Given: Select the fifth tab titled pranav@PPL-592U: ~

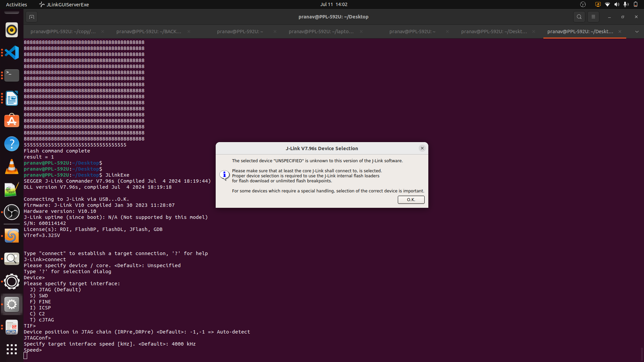Looking at the screenshot, I should [412, 32].
